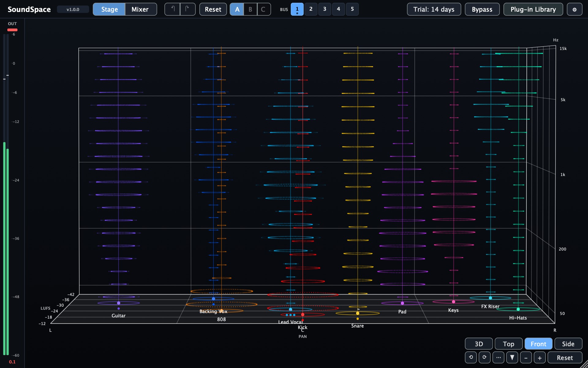This screenshot has height=368, width=588.
Task: Reset the camera view at bottom right
Action: [565, 358]
